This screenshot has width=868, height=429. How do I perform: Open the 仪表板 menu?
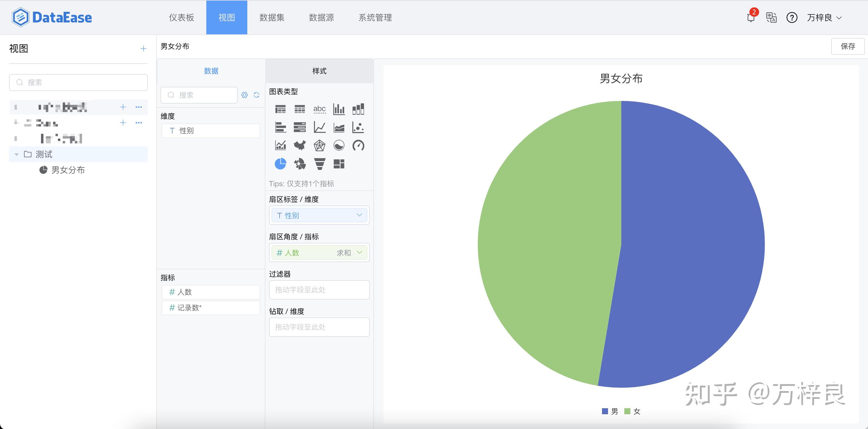182,17
